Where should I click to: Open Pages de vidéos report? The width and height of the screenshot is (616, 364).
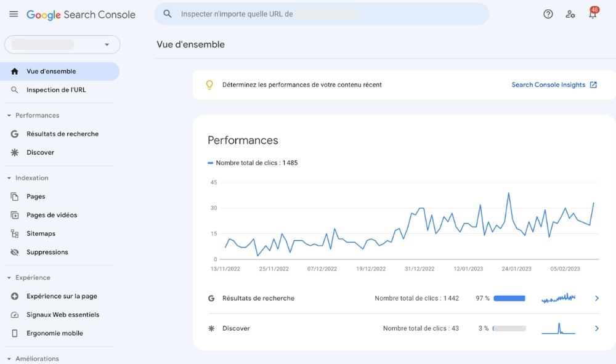(x=52, y=215)
